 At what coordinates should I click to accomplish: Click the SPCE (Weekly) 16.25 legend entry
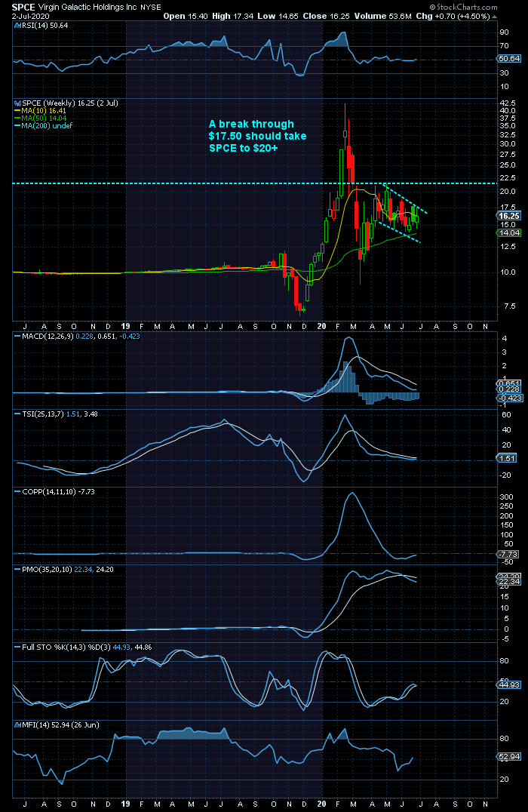point(66,103)
